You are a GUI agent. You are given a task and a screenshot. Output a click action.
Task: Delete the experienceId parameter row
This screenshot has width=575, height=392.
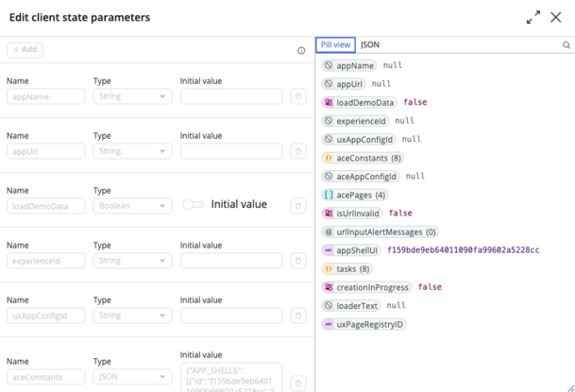tap(298, 261)
